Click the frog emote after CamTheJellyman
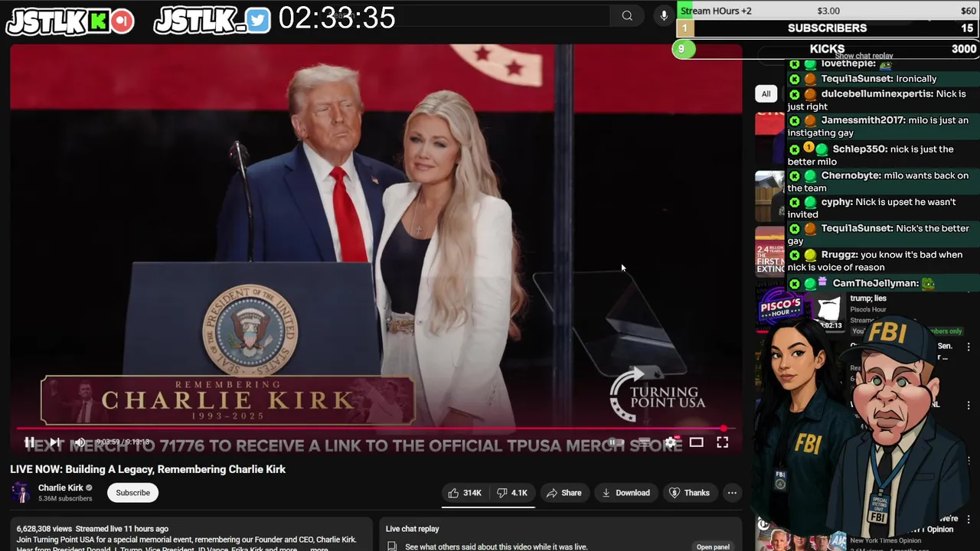Viewport: 980px width, 551px height. coord(928,283)
